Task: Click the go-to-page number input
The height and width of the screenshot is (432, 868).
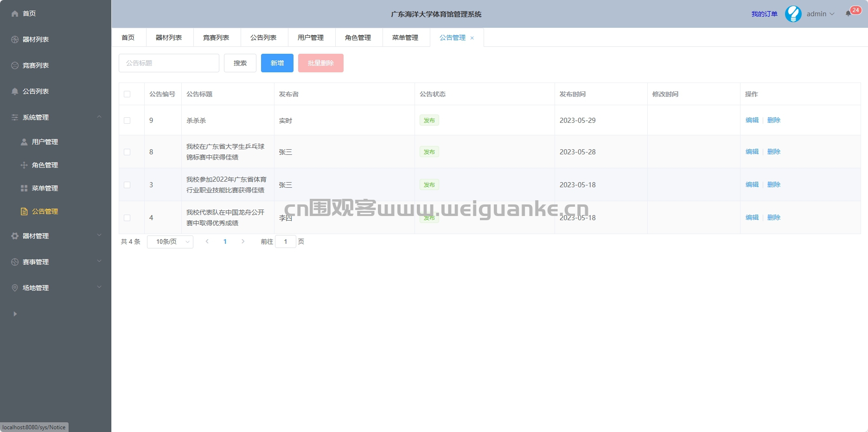Action: point(286,241)
